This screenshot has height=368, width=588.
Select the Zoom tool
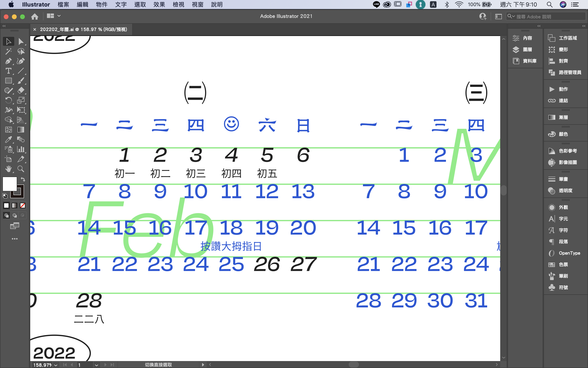pyautogui.click(x=21, y=169)
